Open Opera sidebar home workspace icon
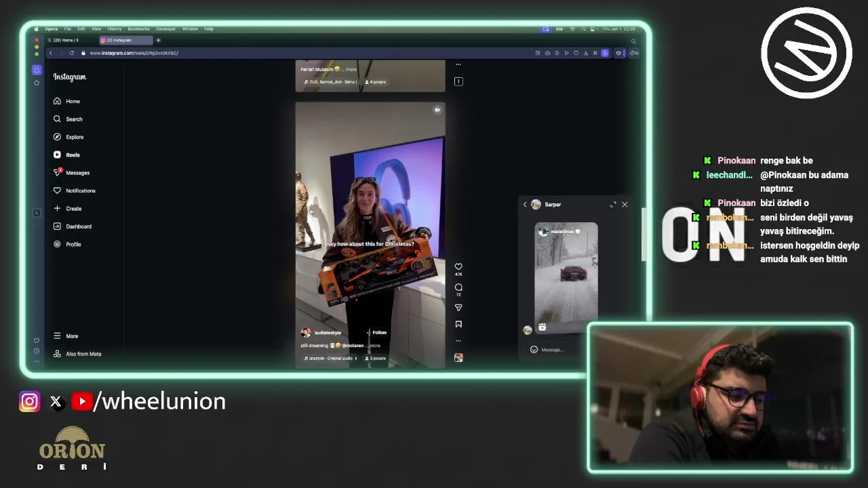The height and width of the screenshot is (488, 868). [37, 70]
